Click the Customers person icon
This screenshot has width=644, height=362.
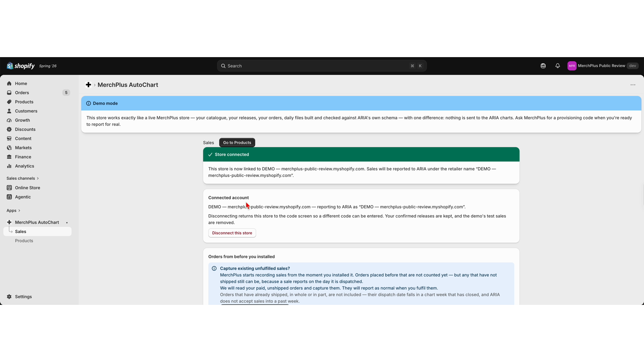tap(9, 111)
